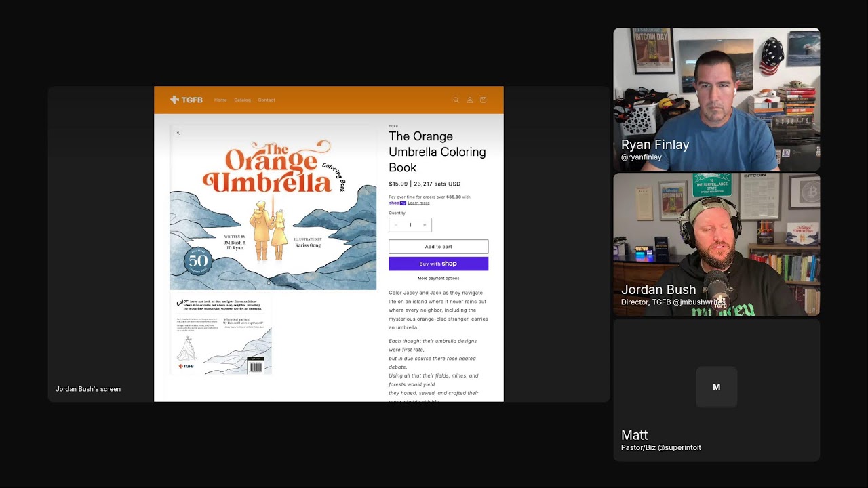Open the account login icon
The image size is (868, 488).
pyautogui.click(x=469, y=100)
